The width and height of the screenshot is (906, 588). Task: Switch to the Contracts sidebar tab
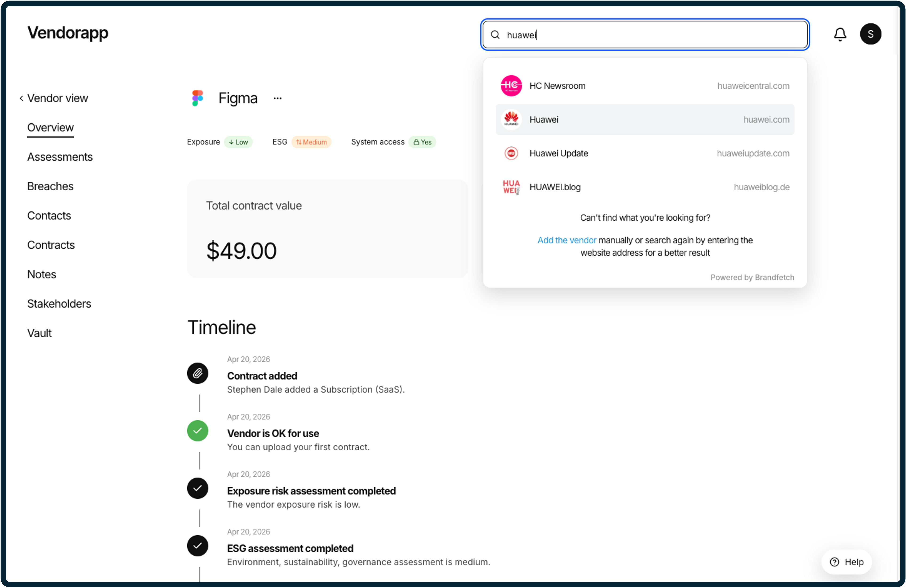(x=51, y=245)
